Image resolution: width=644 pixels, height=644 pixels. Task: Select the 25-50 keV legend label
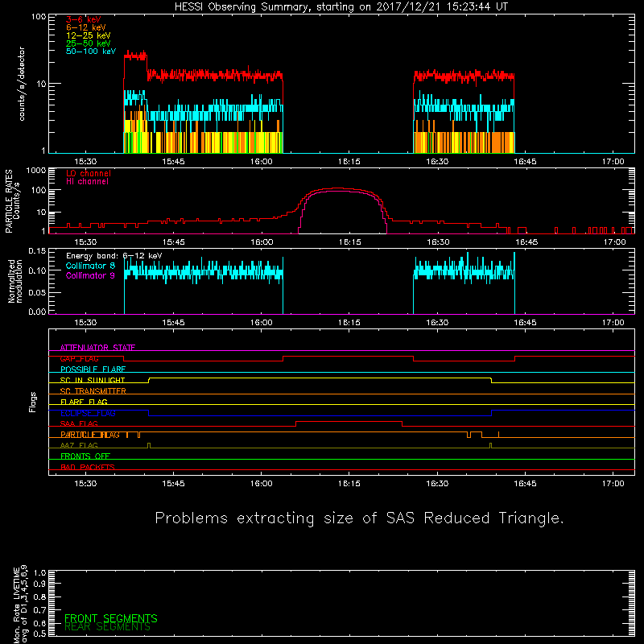coord(89,43)
